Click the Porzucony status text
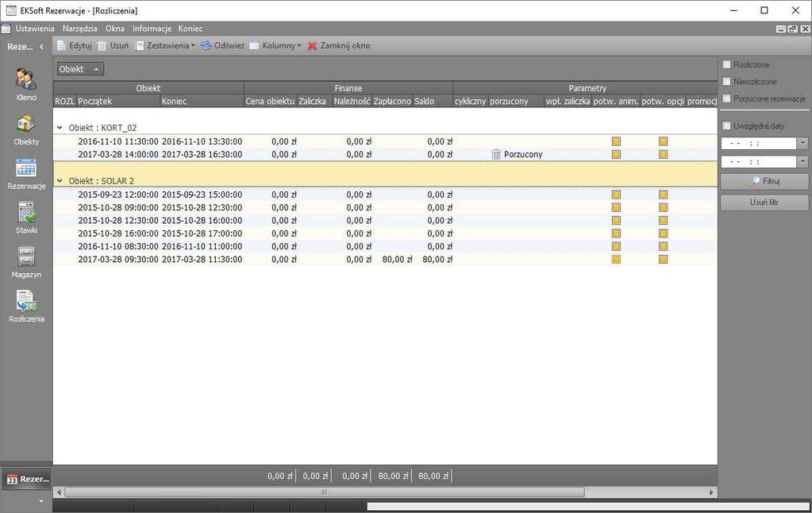The image size is (812, 513). click(x=523, y=154)
